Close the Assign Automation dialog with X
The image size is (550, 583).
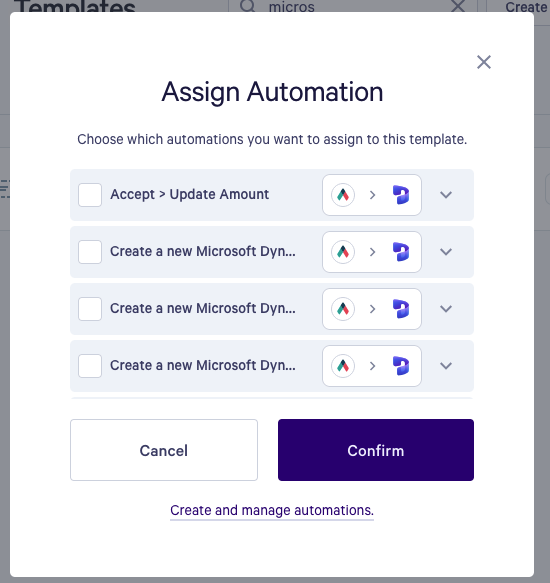coord(484,62)
